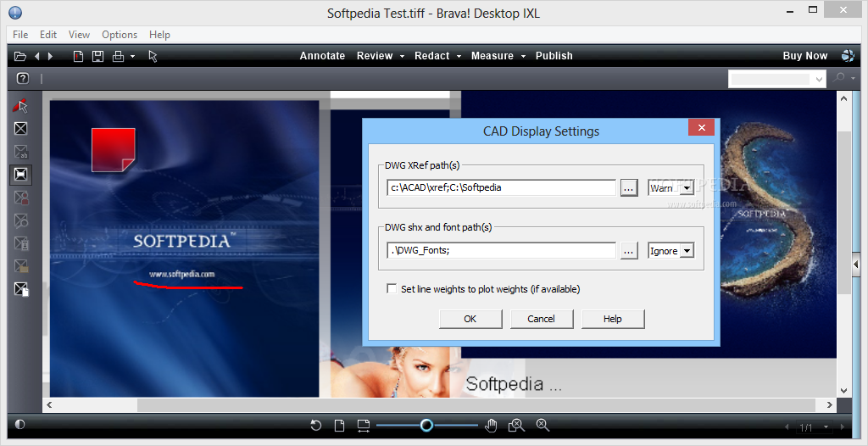Toggle the contrast circle icon at bottom-left

point(20,425)
